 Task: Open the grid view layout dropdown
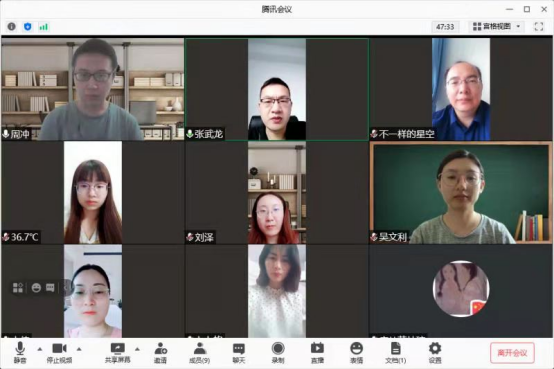(497, 27)
